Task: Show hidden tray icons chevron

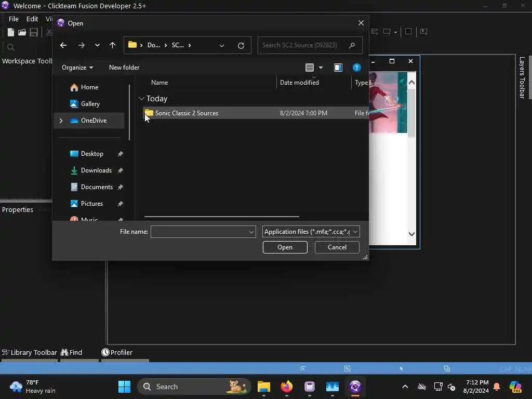Action: click(x=405, y=387)
